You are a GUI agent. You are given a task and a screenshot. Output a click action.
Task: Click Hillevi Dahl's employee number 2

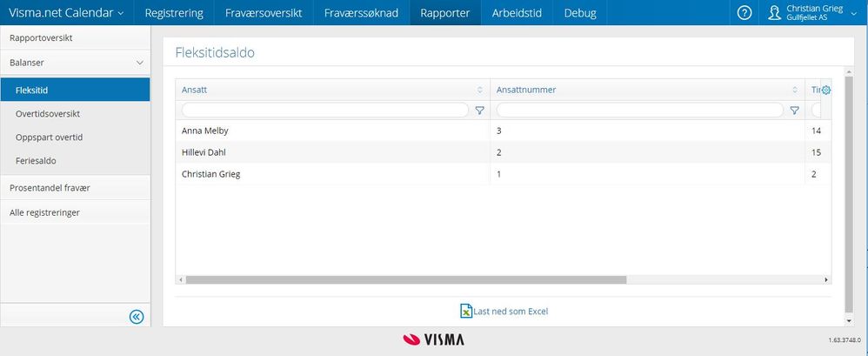coord(498,152)
